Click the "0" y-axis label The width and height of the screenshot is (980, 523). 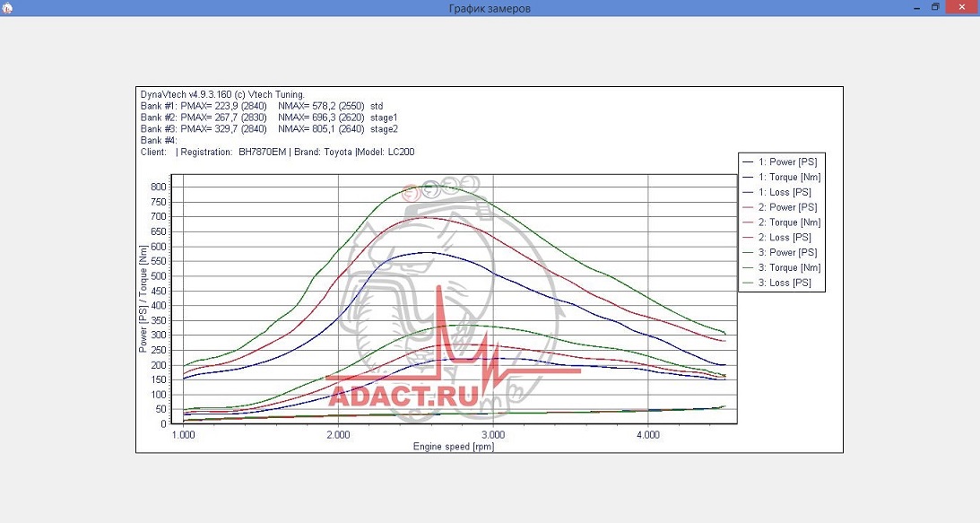click(x=164, y=424)
